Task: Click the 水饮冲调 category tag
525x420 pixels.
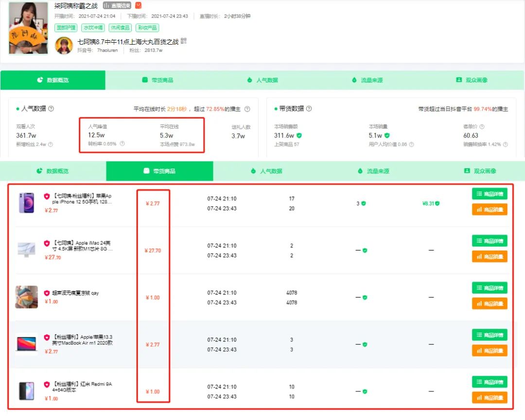Action: [x=93, y=28]
